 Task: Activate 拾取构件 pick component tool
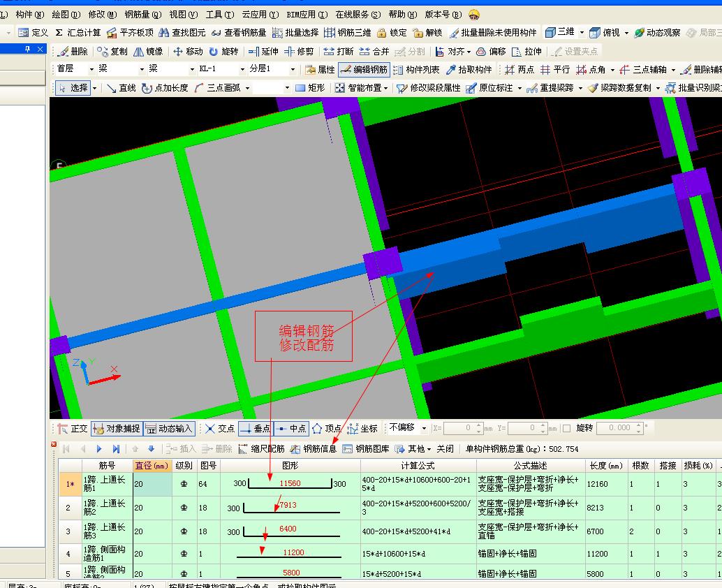[469, 70]
